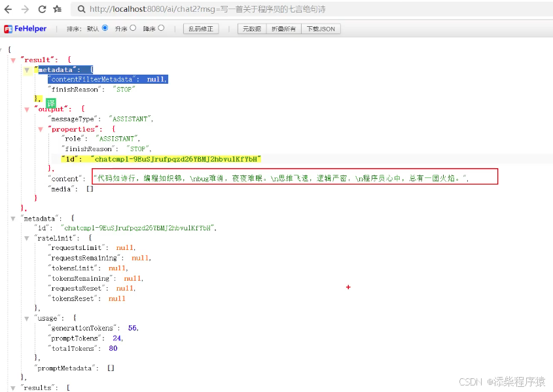This screenshot has width=553, height=392.
Task: Select the 升序 ascending sort option
Action: [x=133, y=28]
